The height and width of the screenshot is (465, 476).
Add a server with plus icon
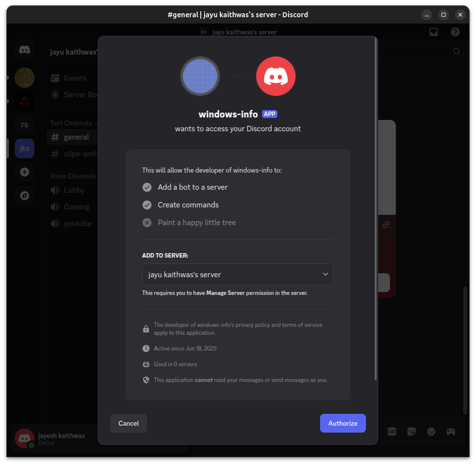click(25, 172)
